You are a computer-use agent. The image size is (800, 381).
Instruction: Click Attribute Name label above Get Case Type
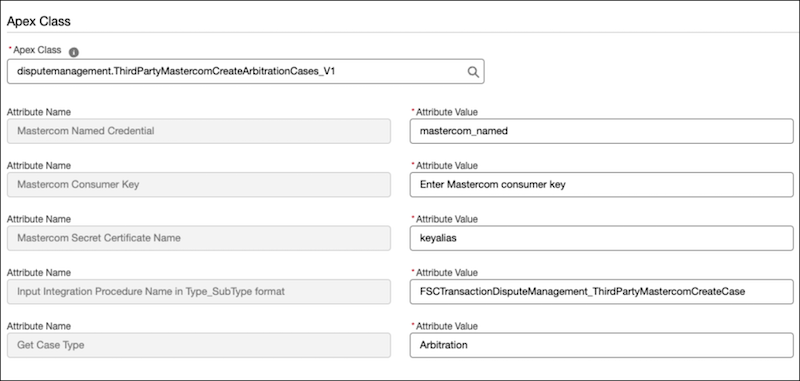39,326
